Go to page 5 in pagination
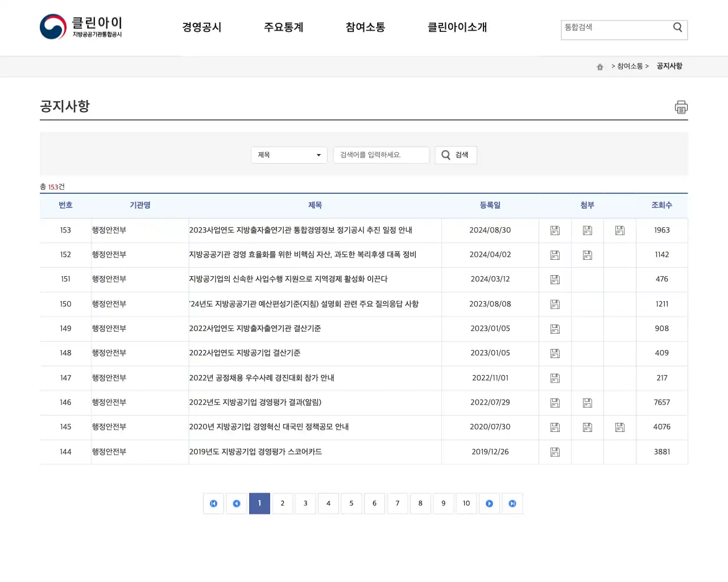The height and width of the screenshot is (582, 728). (351, 504)
